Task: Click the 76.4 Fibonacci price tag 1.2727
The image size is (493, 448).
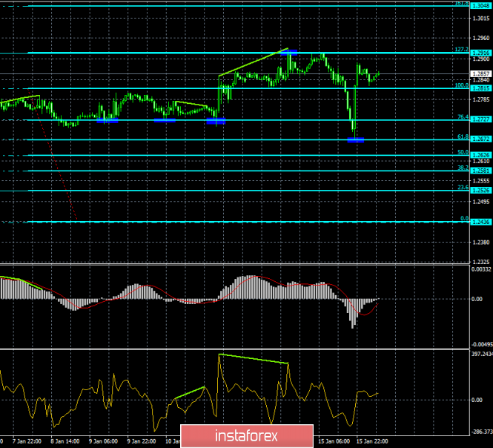Action: pyautogui.click(x=481, y=119)
